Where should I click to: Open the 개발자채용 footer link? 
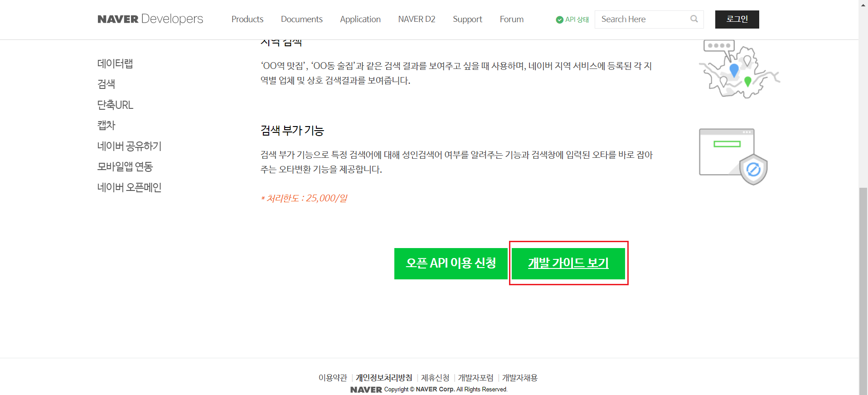(520, 377)
